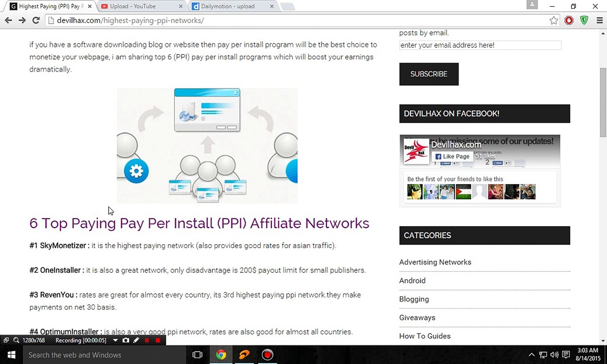
Task: Show hidden system tray icons
Action: 531,355
